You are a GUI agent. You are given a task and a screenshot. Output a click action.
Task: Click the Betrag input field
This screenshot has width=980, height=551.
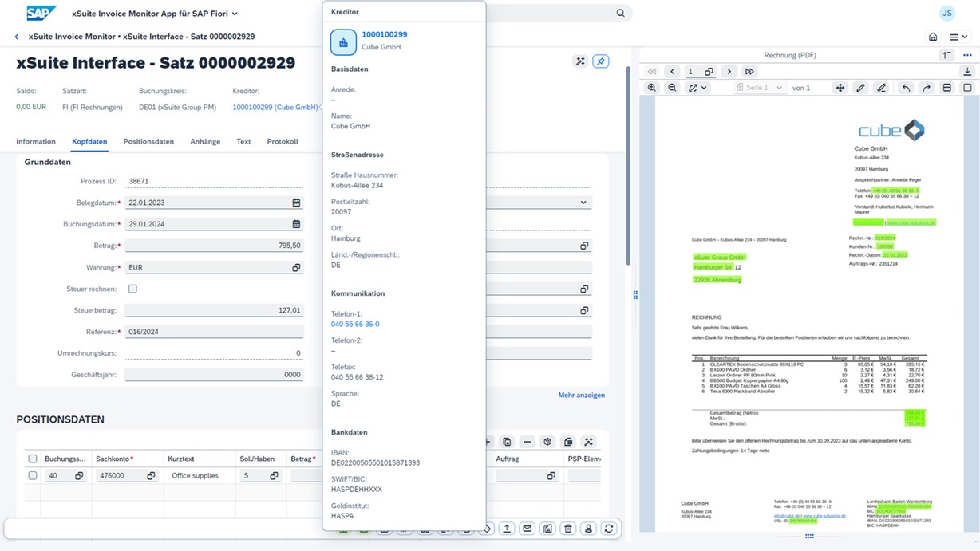coord(214,246)
